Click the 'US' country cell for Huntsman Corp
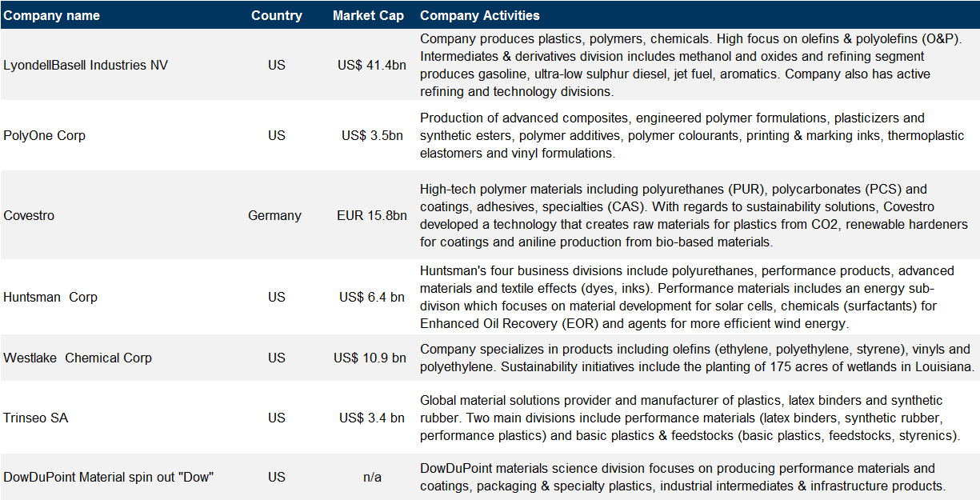Viewport: 980px width, 500px height. click(x=277, y=297)
